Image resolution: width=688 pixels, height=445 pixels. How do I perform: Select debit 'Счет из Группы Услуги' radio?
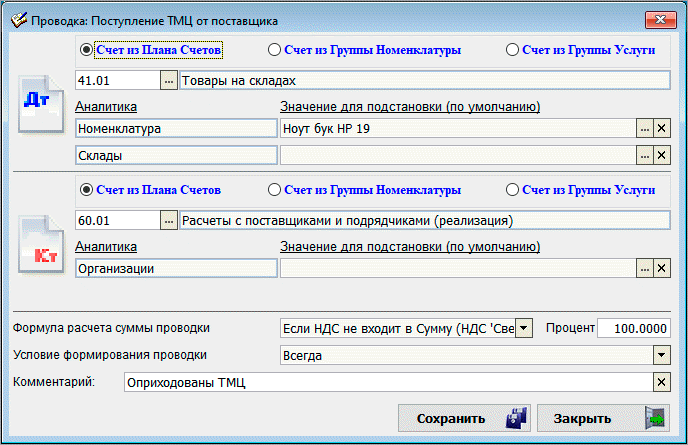(x=512, y=50)
